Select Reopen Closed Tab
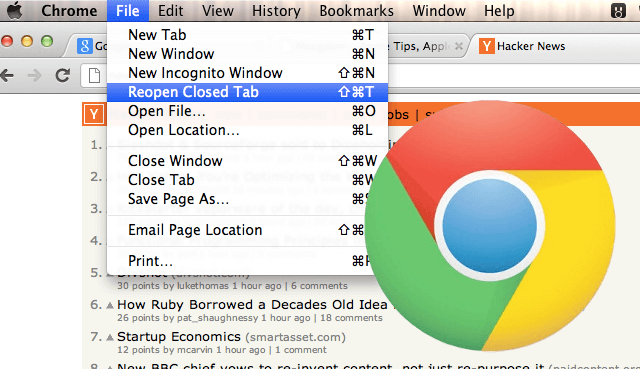 (247, 92)
